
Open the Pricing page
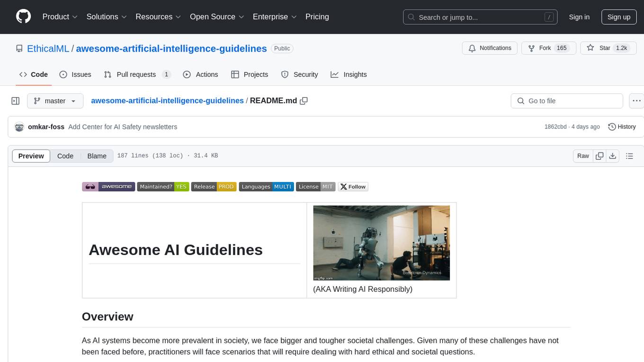pos(317,17)
